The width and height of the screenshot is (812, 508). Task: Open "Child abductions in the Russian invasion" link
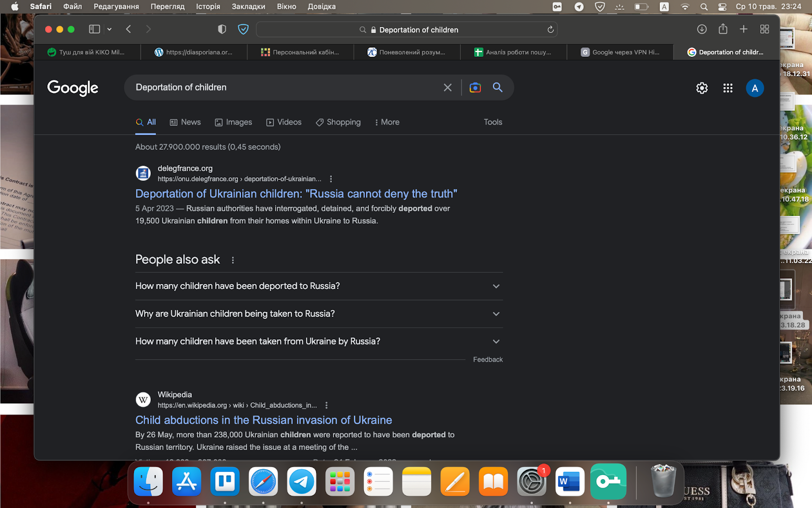(263, 420)
